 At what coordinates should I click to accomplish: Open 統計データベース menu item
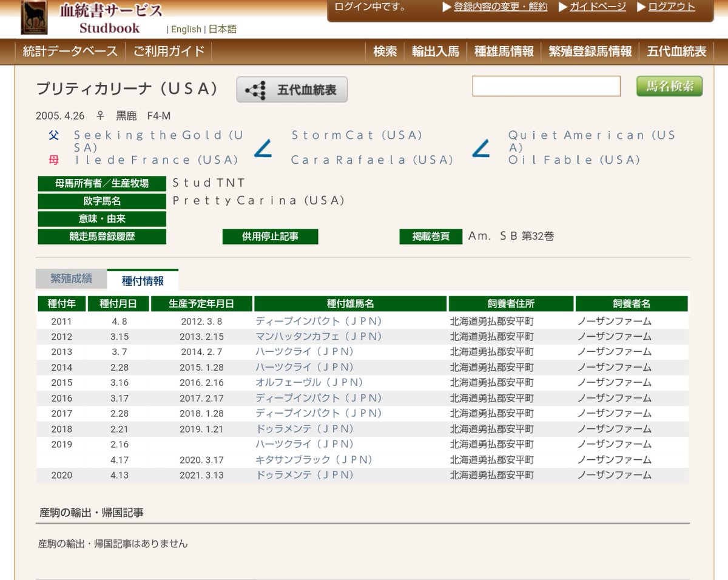pos(70,52)
